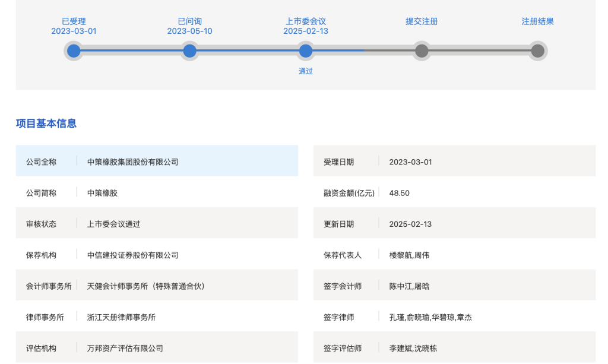Click the 已受理 timeline node

72,51
